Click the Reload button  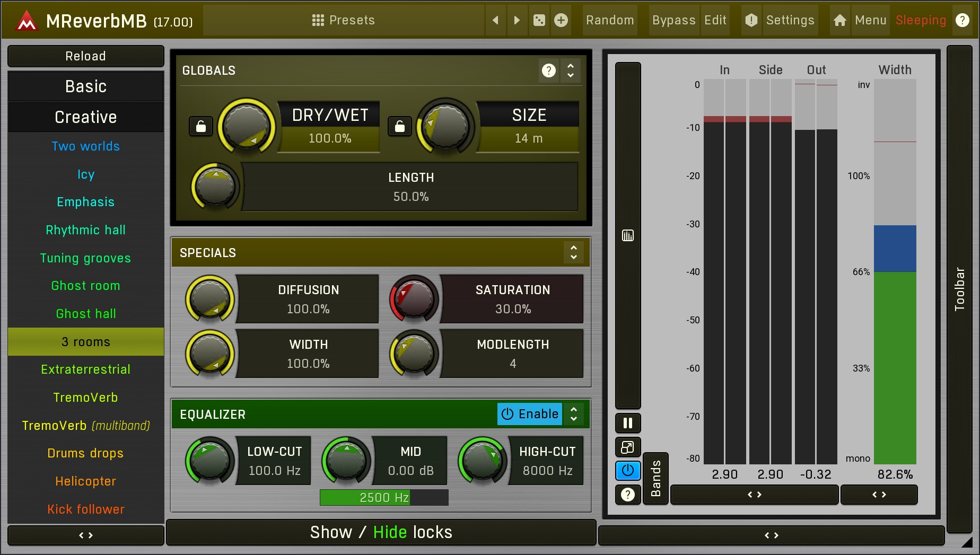coord(86,56)
